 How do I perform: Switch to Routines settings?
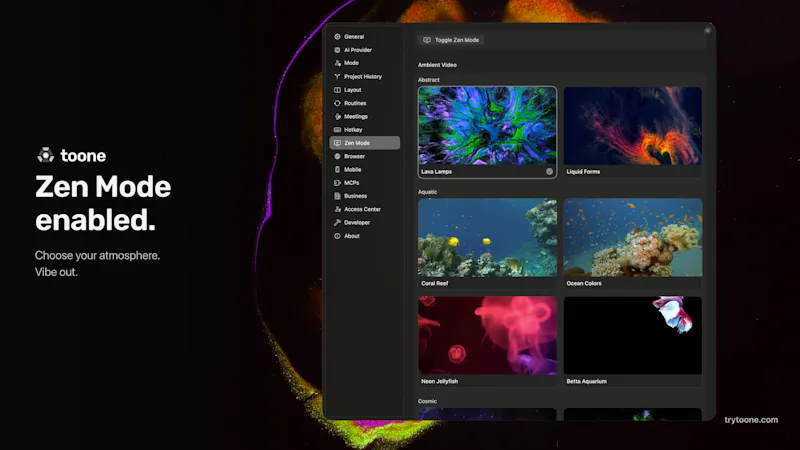point(364,103)
